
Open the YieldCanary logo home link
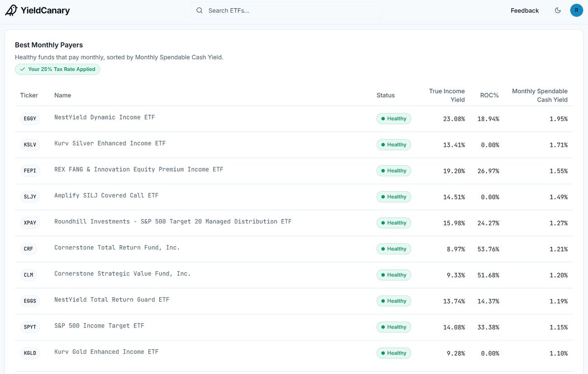point(38,10)
